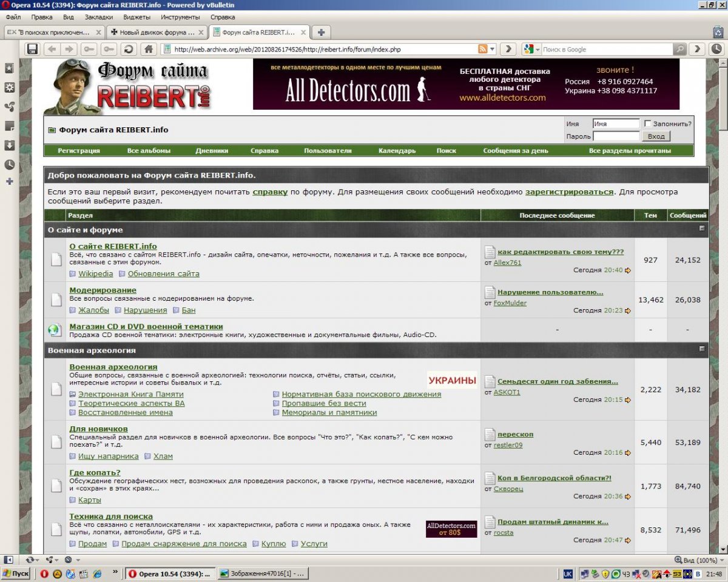728x582 pixels.
Task: Open the Виджеты menu
Action: coord(137,17)
